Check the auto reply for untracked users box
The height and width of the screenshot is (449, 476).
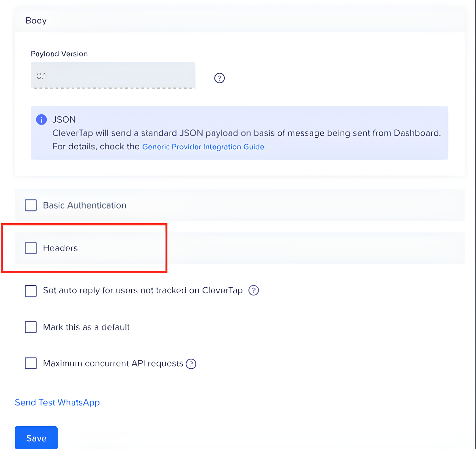(31, 291)
